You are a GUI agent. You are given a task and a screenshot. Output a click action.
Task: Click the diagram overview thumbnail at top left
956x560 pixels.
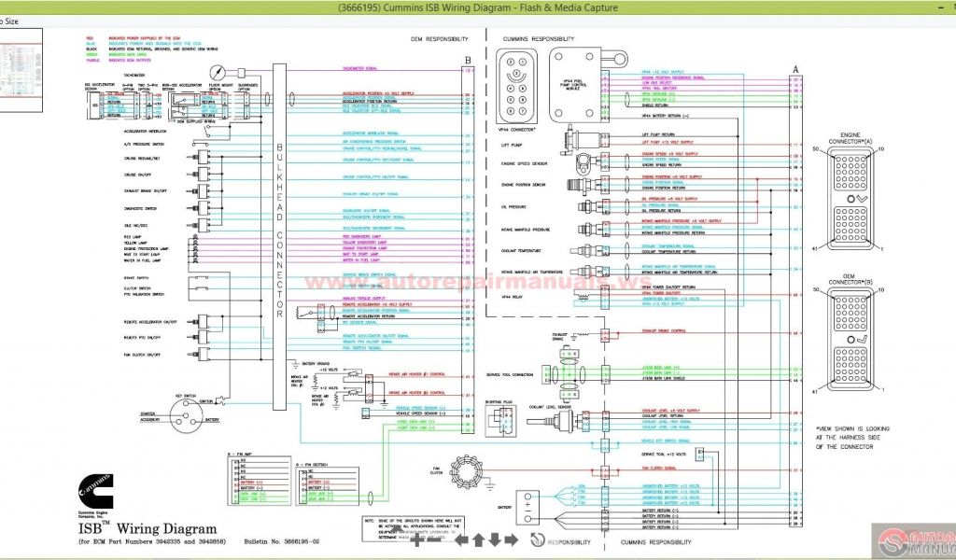(22, 70)
